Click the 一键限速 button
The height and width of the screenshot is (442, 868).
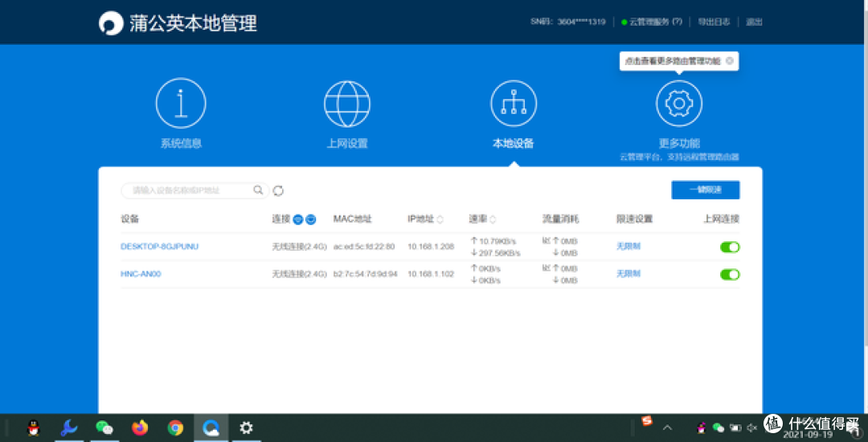pyautogui.click(x=706, y=190)
